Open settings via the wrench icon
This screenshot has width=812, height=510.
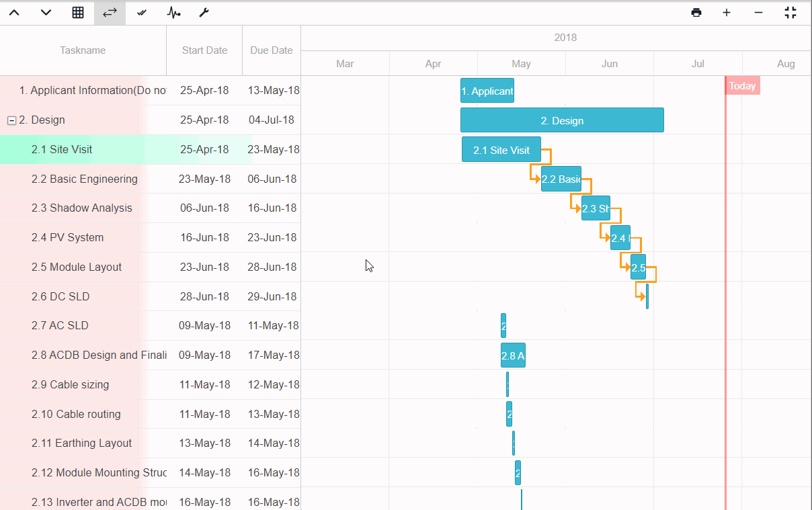coord(204,12)
